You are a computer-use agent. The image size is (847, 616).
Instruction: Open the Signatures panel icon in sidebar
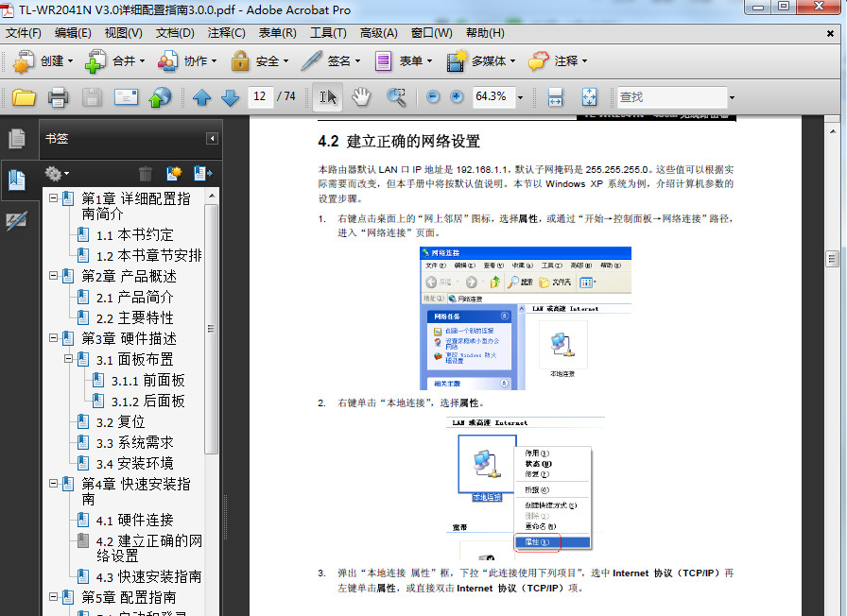17,220
